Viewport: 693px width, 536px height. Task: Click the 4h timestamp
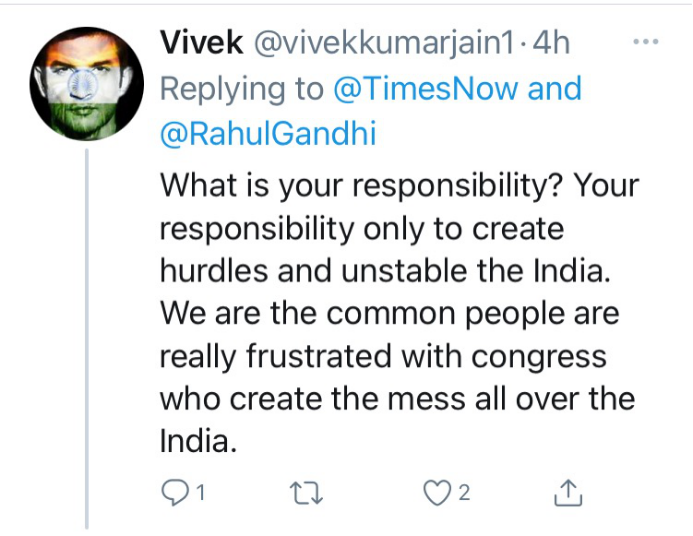(551, 43)
